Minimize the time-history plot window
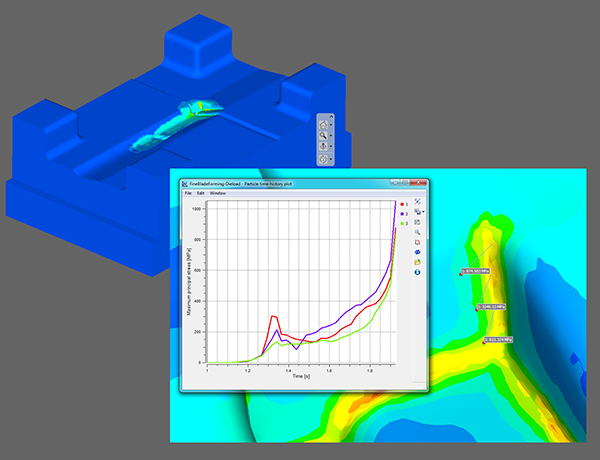Viewport: 600px width, 460px height. pos(396,183)
